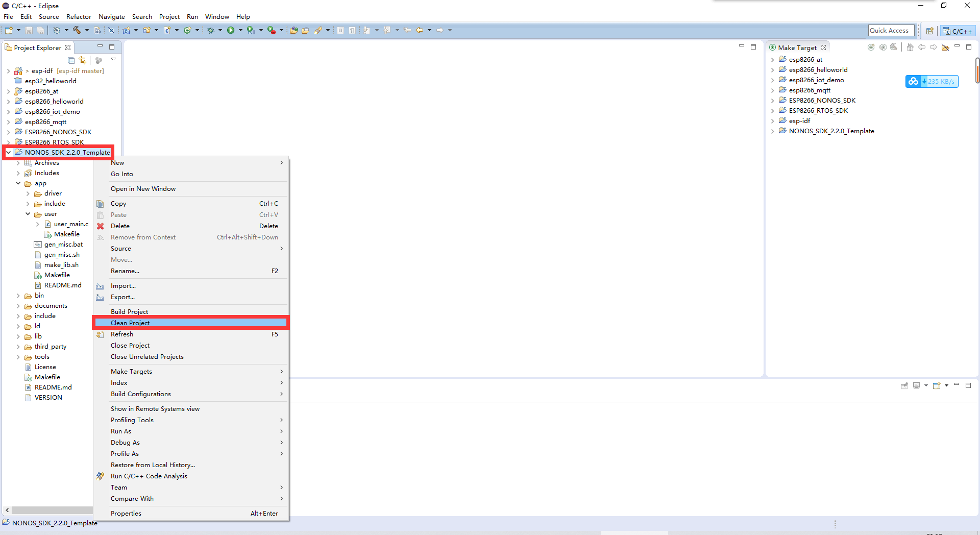Viewport: 980px width, 535px height.
Task: Toggle Skip All Breakpoints in toolbar
Action: pyautogui.click(x=111, y=30)
